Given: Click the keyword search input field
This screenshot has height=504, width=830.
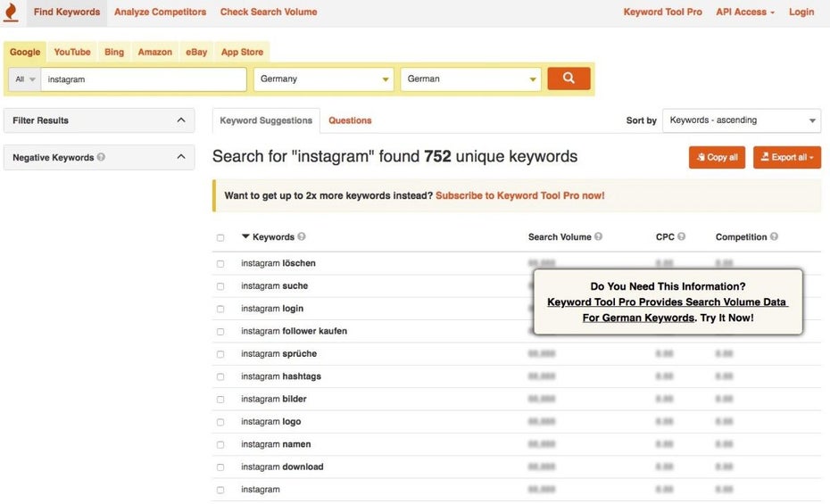Looking at the screenshot, I should point(143,79).
